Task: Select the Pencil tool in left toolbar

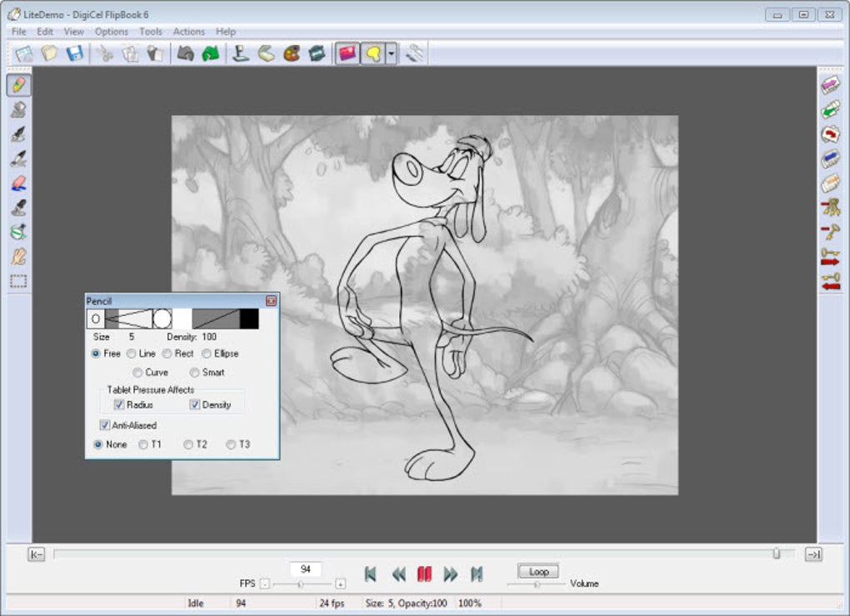Action: (x=19, y=85)
